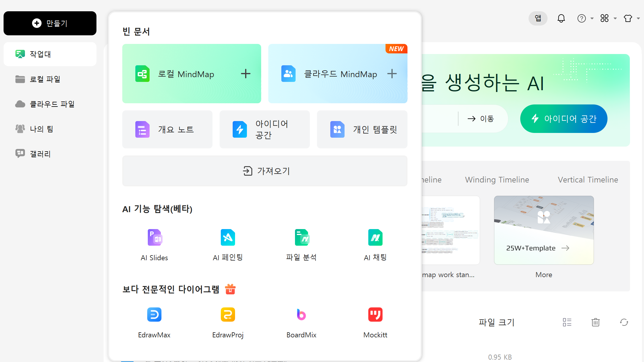Open the 25W+Template thumbnail
This screenshot has width=644, height=362.
[544, 230]
